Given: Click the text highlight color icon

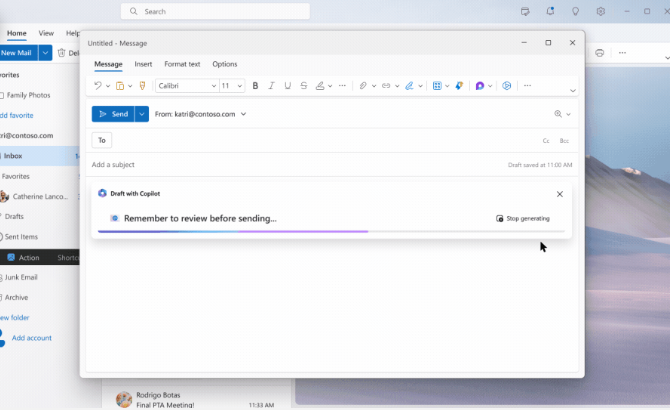Looking at the screenshot, I should (x=320, y=86).
